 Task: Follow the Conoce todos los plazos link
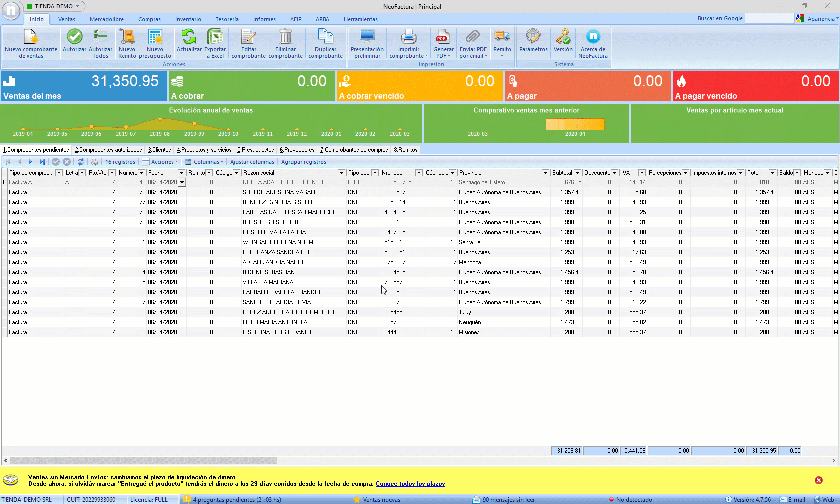pyautogui.click(x=410, y=484)
